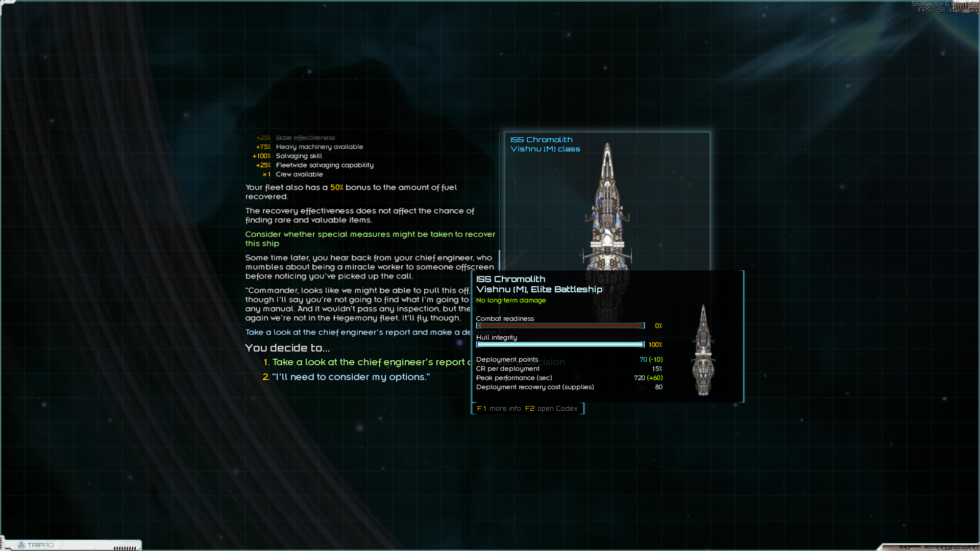This screenshot has height=551, width=980.
Task: Click the Combat readiness bar
Action: click(x=560, y=325)
